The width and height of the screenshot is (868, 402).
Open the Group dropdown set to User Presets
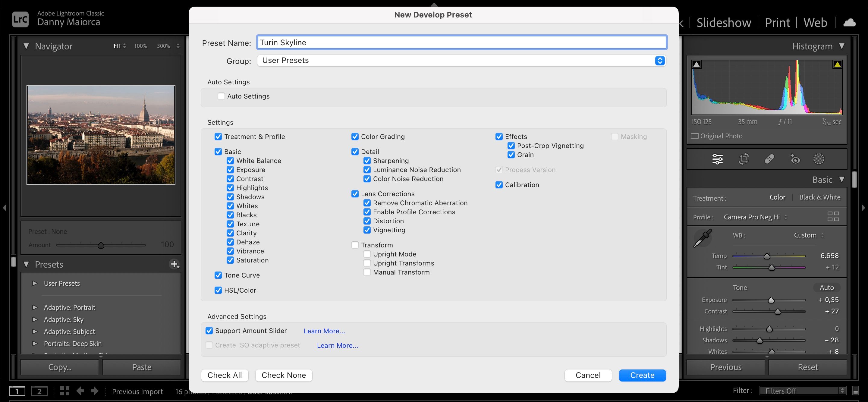461,61
